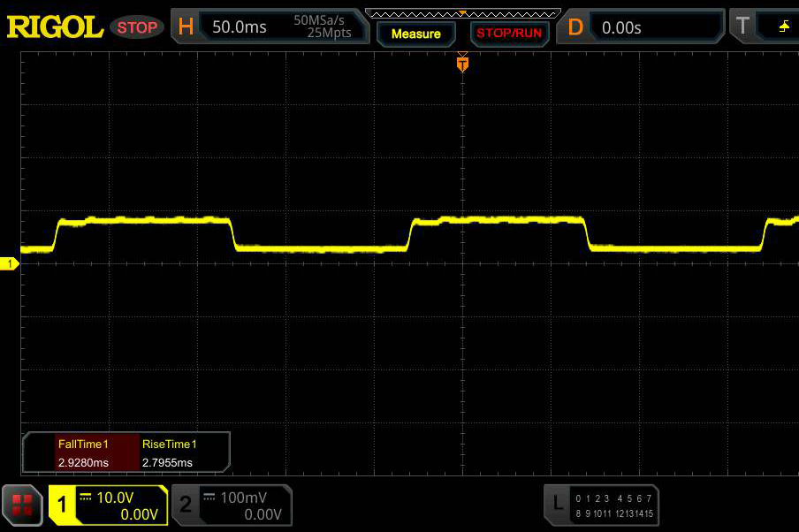The image size is (799, 532).
Task: Toggle channel 1 on or off
Action: point(62,505)
